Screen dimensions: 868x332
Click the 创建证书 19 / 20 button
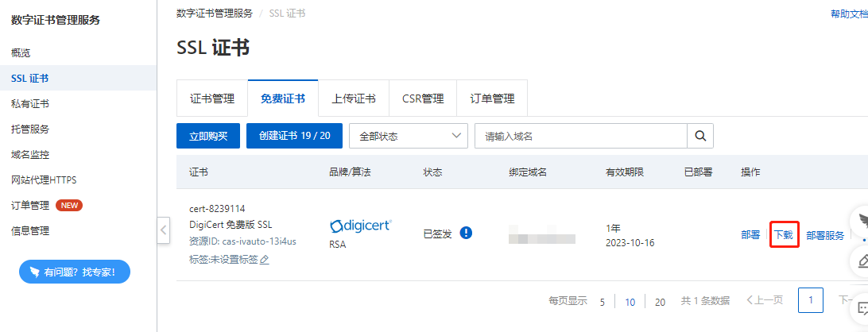click(x=294, y=136)
